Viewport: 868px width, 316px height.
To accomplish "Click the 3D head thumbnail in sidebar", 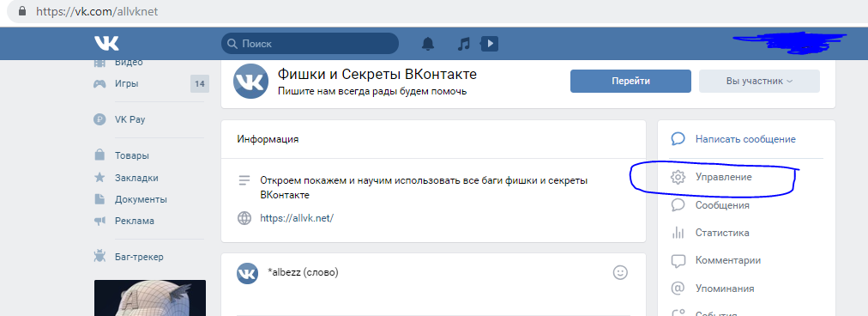I will point(149,298).
